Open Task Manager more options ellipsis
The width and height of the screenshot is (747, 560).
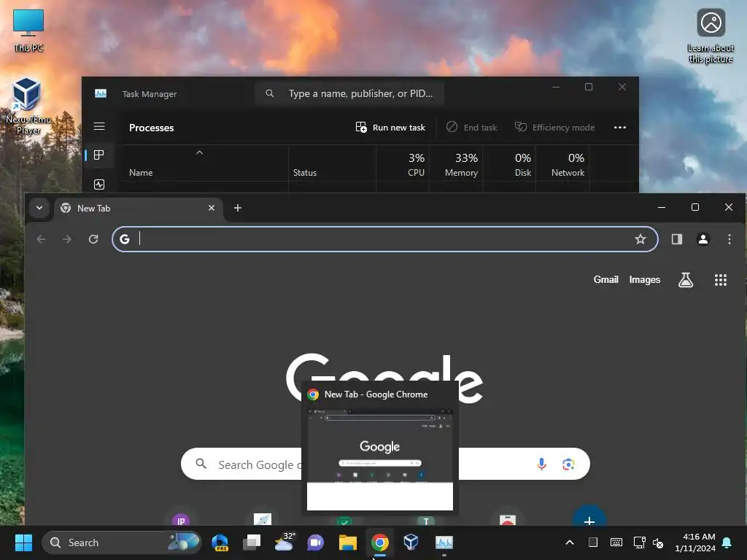(620, 127)
